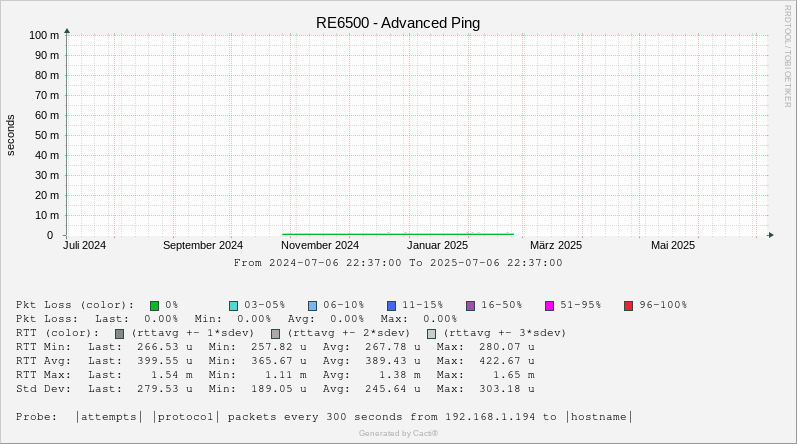Click the September 2024 x-axis label

(x=203, y=245)
